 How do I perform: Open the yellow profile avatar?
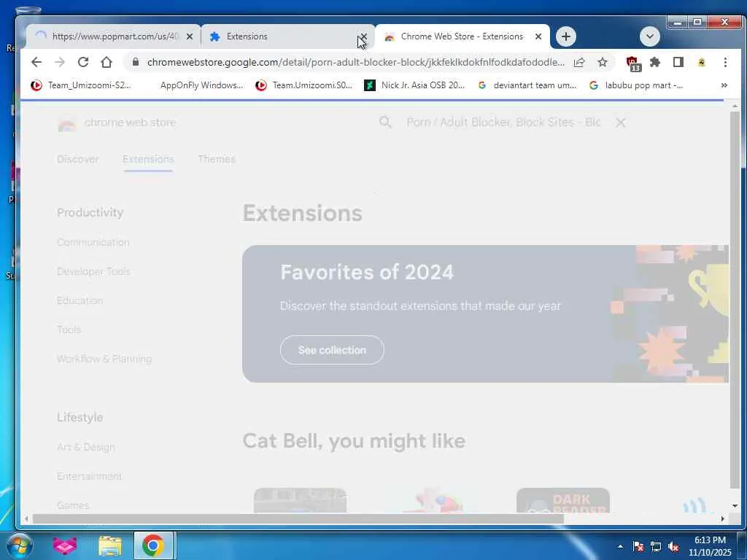(701, 62)
